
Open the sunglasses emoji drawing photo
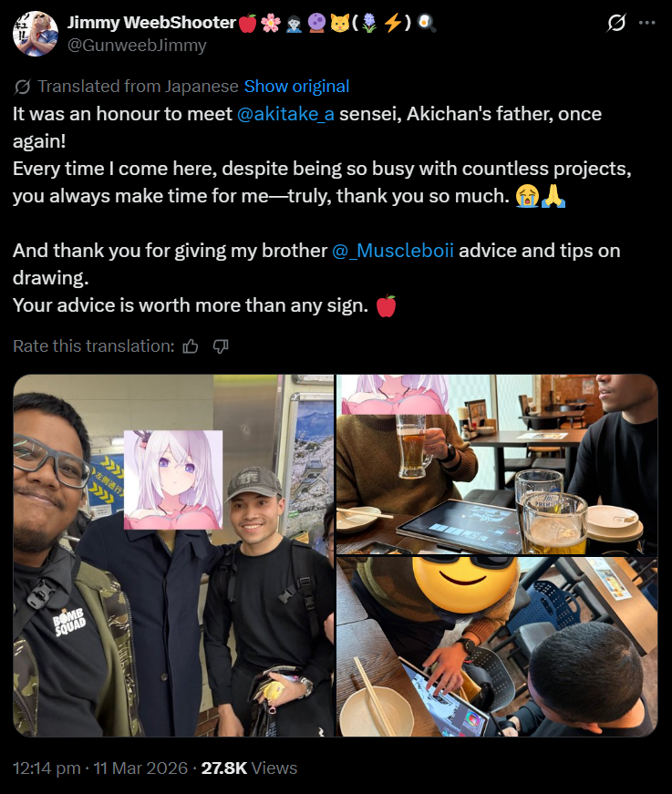497,646
